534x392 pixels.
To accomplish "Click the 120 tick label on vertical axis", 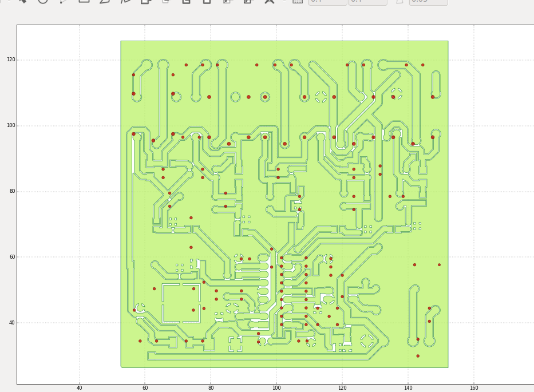I will coord(11,60).
